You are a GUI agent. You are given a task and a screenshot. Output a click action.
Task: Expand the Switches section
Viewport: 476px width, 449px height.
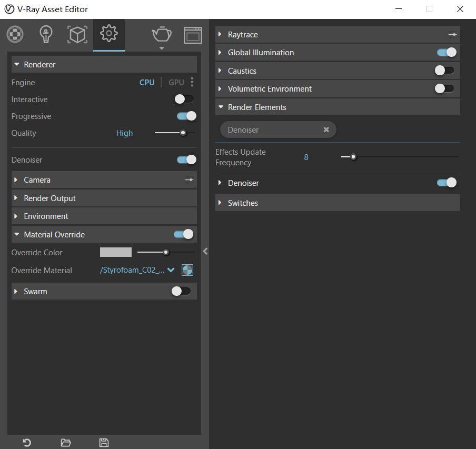338,203
